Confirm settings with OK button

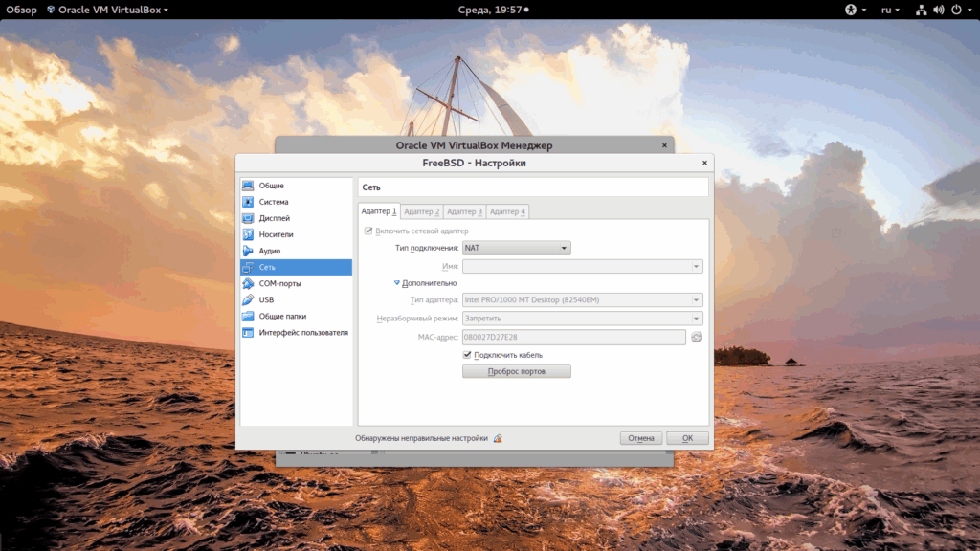point(687,438)
